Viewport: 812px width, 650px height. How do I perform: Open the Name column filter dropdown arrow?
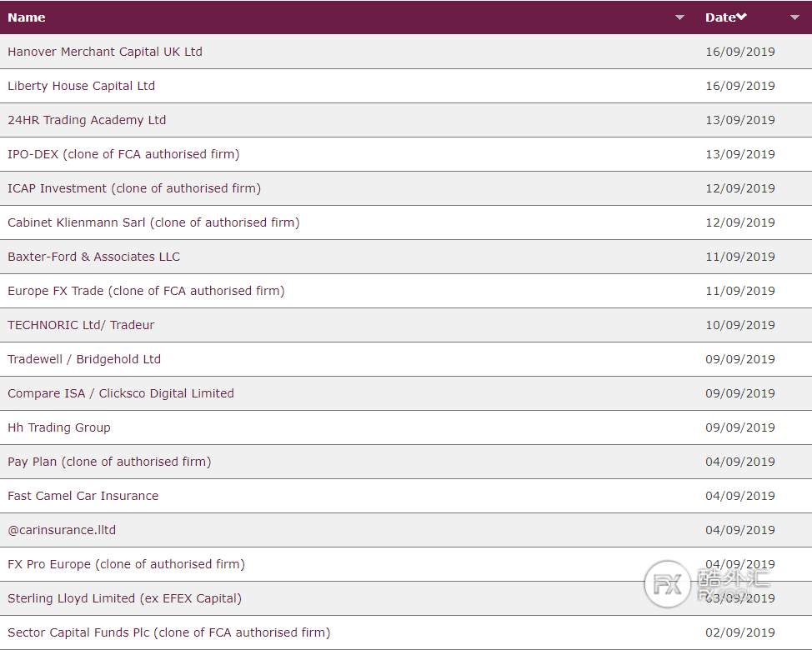pos(679,17)
